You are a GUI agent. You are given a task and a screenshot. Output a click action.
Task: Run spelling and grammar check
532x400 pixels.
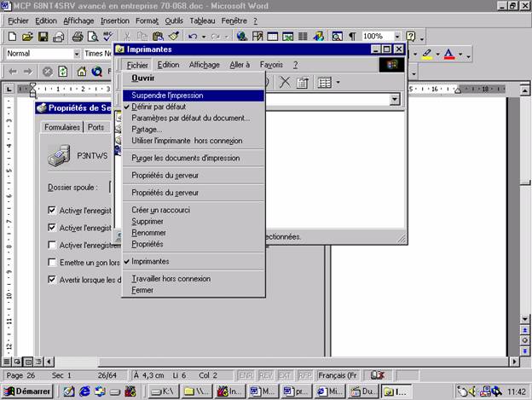(108, 37)
